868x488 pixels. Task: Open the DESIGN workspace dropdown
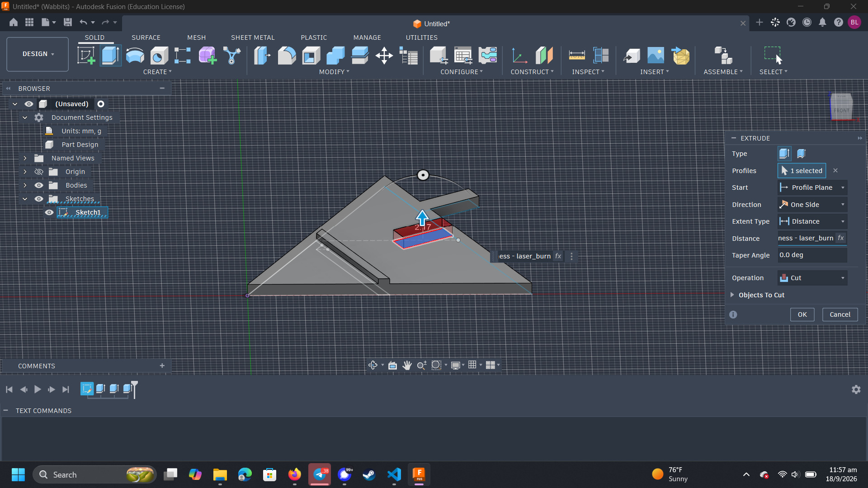coord(38,54)
